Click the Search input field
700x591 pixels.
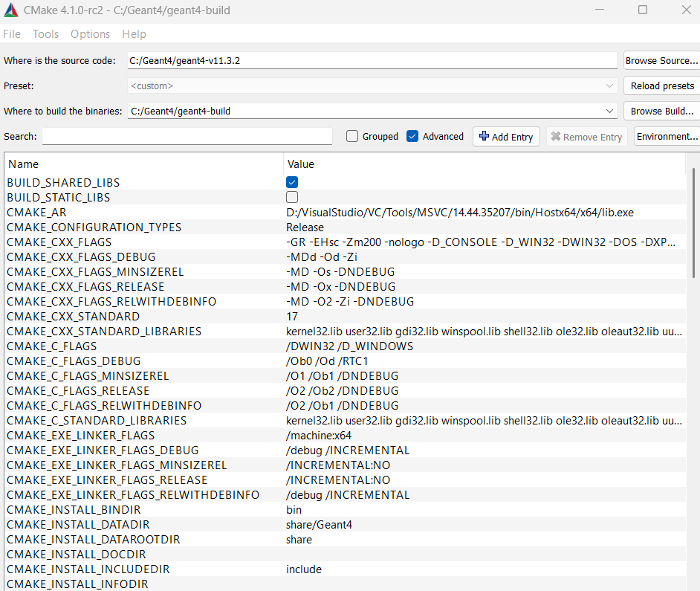[x=187, y=136]
